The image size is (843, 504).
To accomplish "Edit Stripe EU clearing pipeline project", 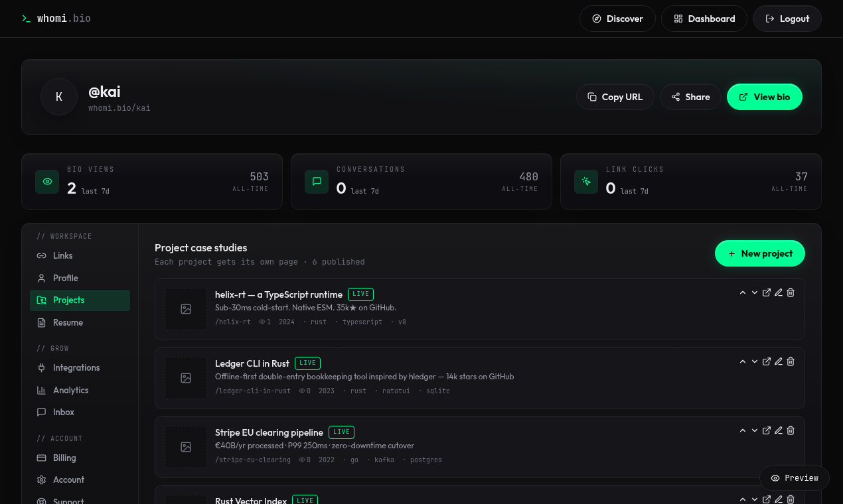I will click(779, 430).
